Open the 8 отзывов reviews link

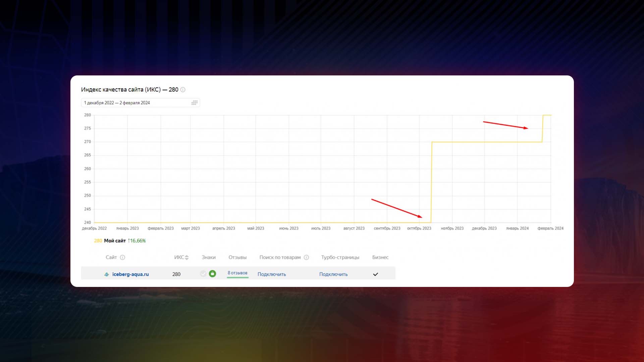pos(237,273)
